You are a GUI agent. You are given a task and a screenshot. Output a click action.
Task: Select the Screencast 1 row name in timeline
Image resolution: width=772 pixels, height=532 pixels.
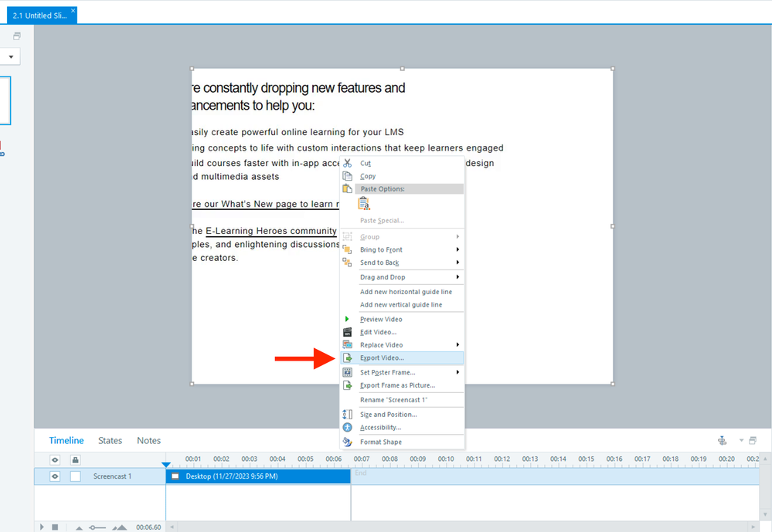tap(112, 476)
